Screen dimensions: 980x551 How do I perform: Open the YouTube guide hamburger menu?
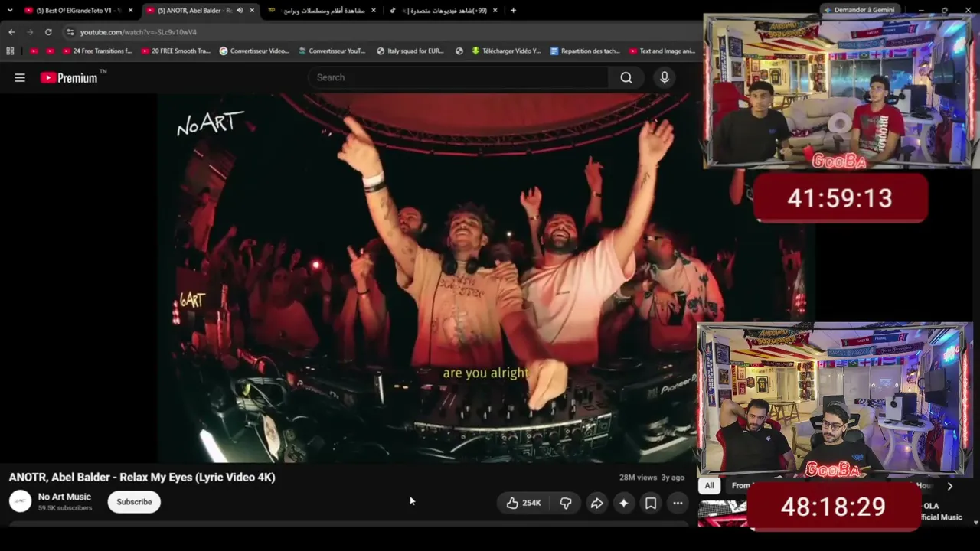pos(20,77)
